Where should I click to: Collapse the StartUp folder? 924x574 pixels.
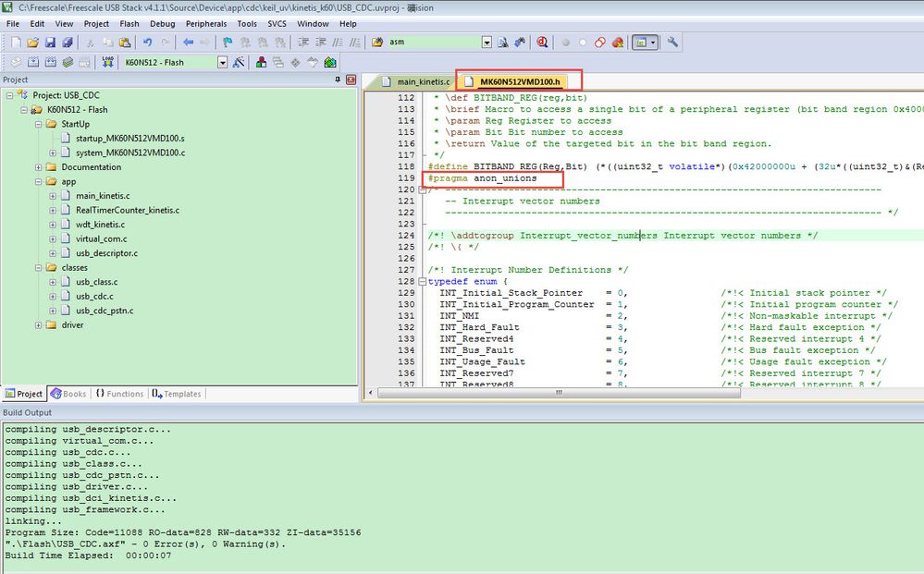tap(38, 124)
